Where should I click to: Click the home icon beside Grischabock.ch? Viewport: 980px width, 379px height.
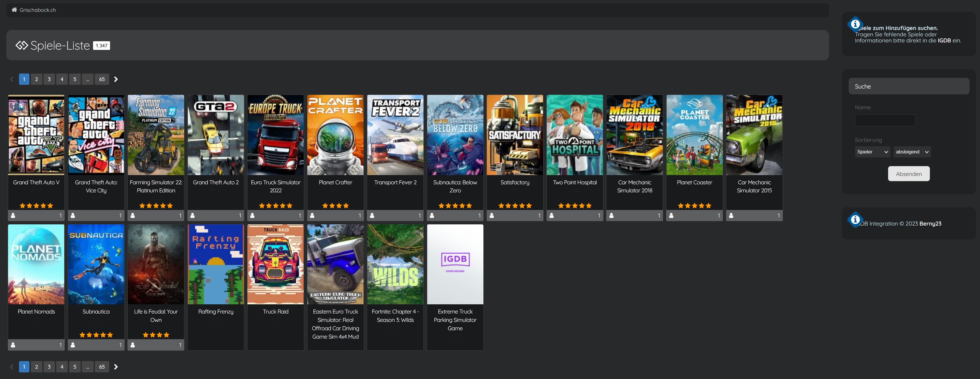tap(14, 10)
